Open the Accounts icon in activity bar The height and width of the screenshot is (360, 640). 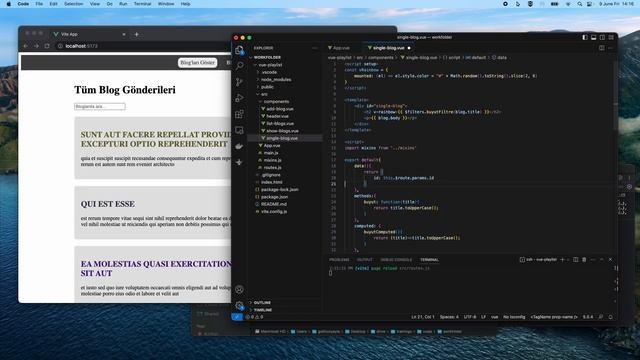[x=240, y=289]
